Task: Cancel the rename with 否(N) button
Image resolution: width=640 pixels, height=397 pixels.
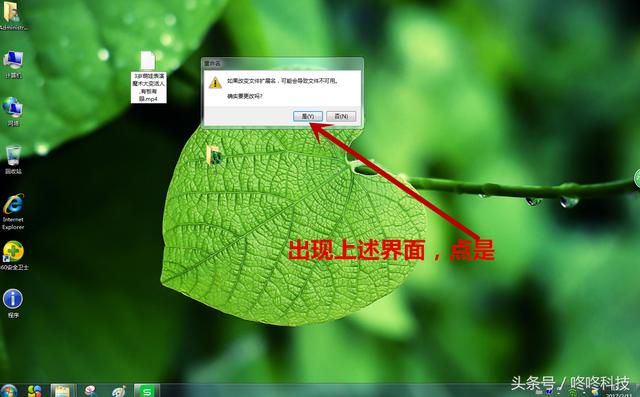Action: [341, 116]
